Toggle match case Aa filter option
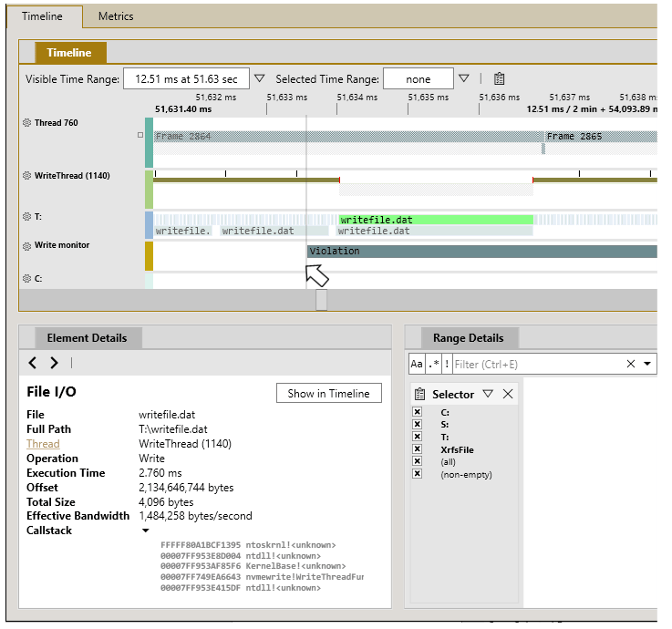672x629 pixels. pyautogui.click(x=417, y=365)
